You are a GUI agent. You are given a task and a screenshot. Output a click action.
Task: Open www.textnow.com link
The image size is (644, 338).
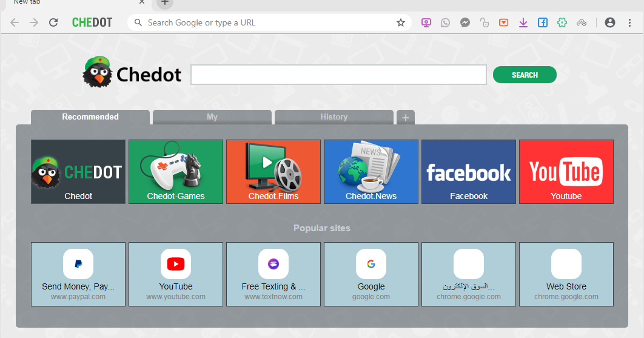pos(273,297)
